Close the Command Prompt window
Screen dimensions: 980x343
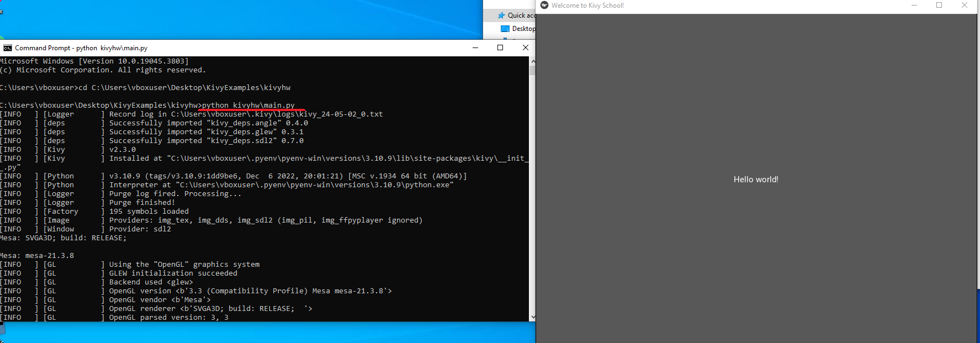pos(526,48)
